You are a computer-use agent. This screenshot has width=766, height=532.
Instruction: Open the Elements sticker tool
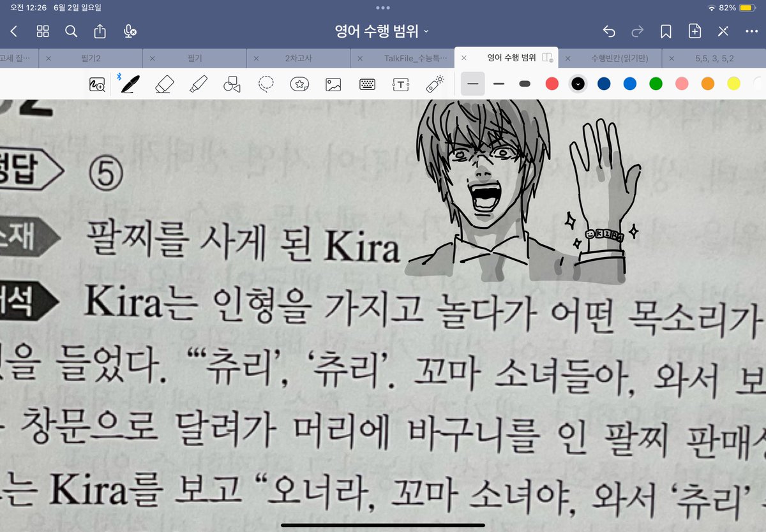[299, 84]
